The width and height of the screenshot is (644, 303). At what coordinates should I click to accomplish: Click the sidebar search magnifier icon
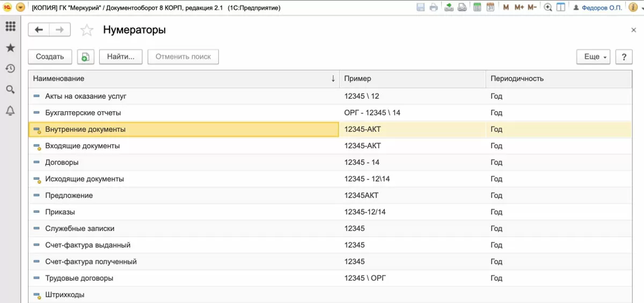coord(10,90)
